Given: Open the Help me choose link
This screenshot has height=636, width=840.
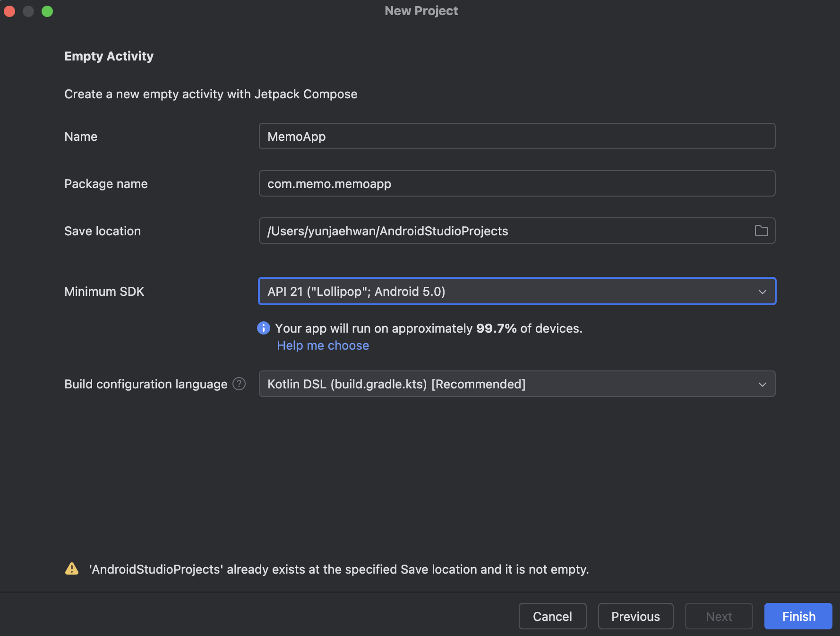Looking at the screenshot, I should 323,345.
